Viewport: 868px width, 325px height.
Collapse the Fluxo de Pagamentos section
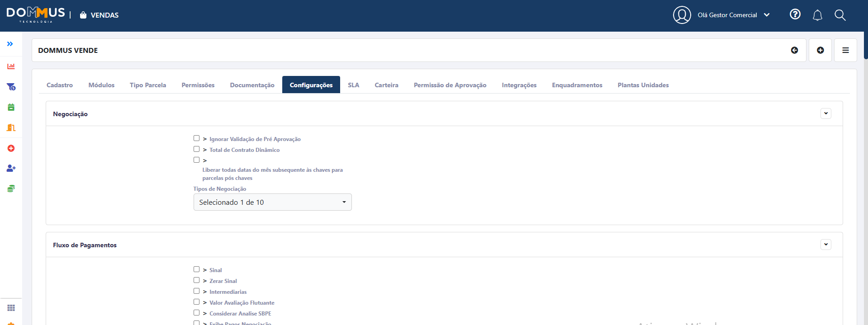825,245
